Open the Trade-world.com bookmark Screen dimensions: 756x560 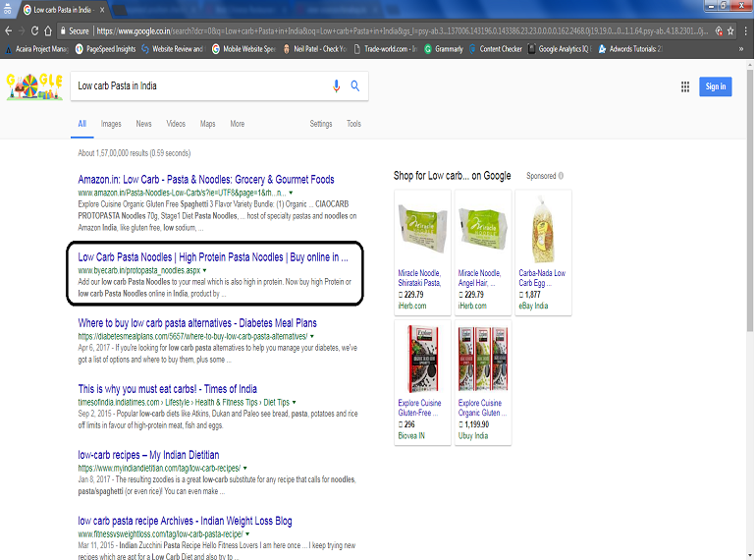pos(385,49)
